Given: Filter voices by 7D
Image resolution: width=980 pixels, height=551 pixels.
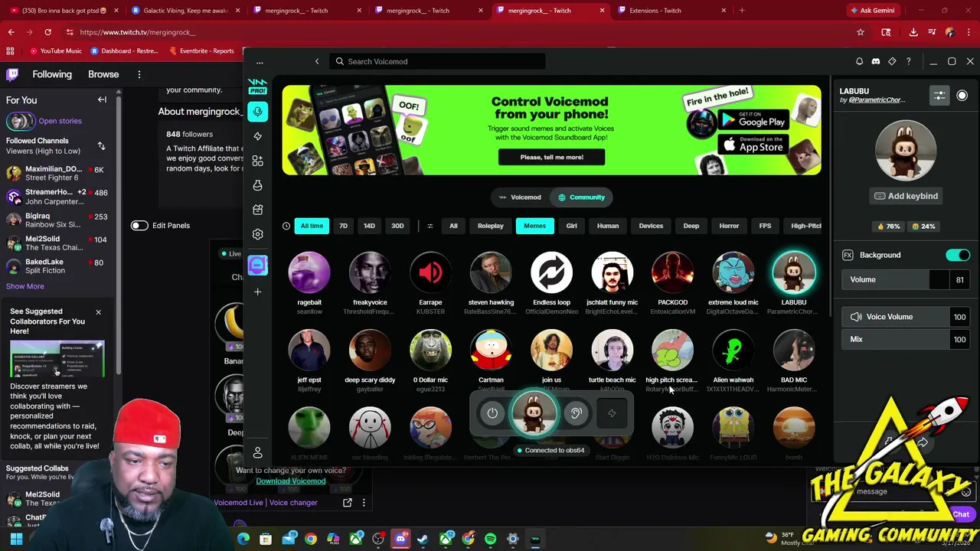Looking at the screenshot, I should click(343, 226).
